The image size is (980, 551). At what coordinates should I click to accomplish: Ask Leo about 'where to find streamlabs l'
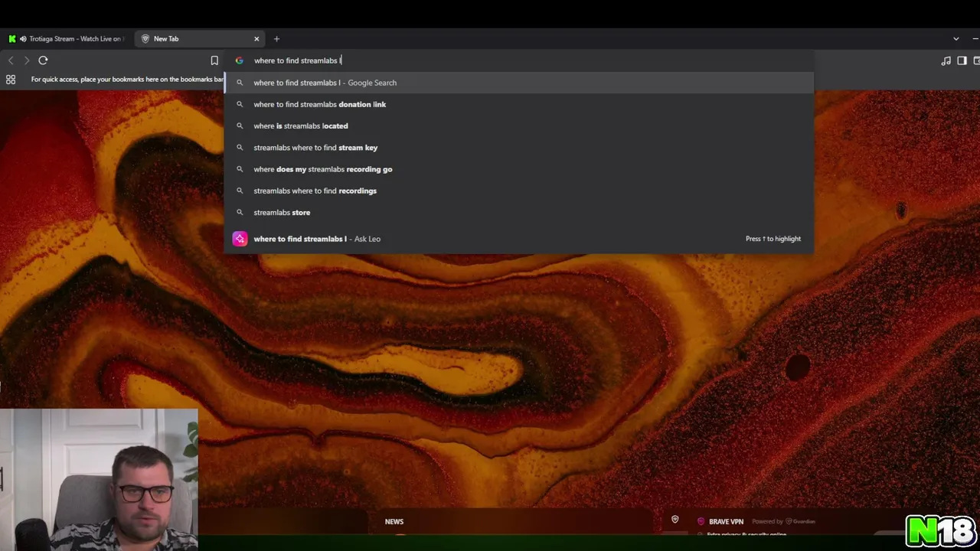coord(519,239)
